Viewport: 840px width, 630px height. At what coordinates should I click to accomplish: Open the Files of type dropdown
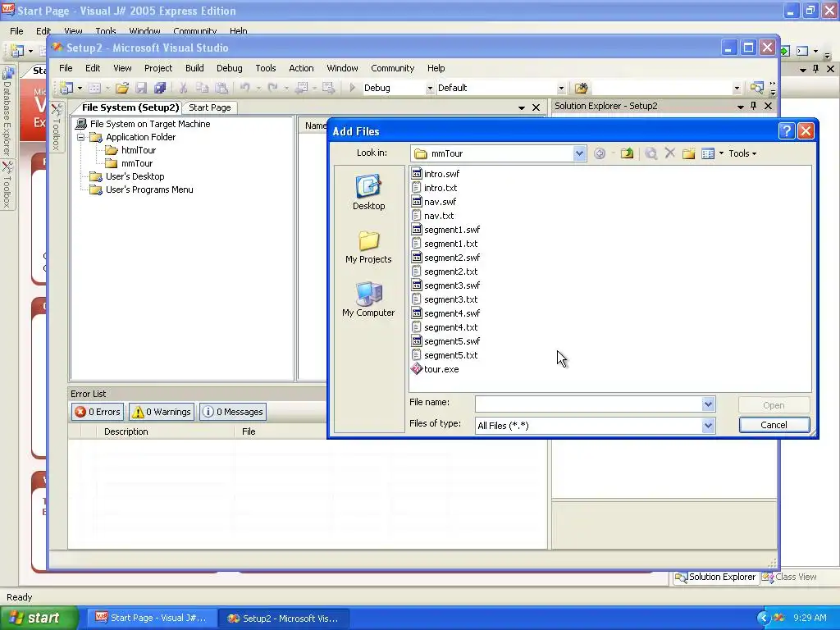(708, 426)
